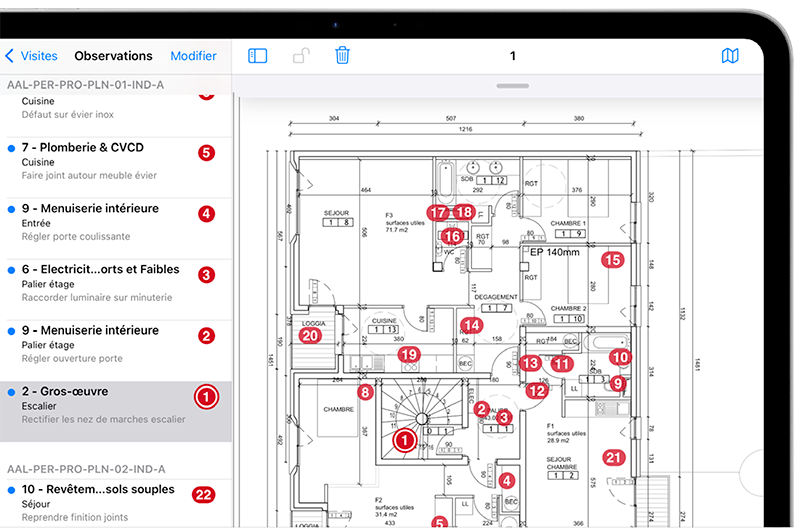Viewport: 800px width, 528px height.
Task: Go back to Visites
Action: click(32, 56)
